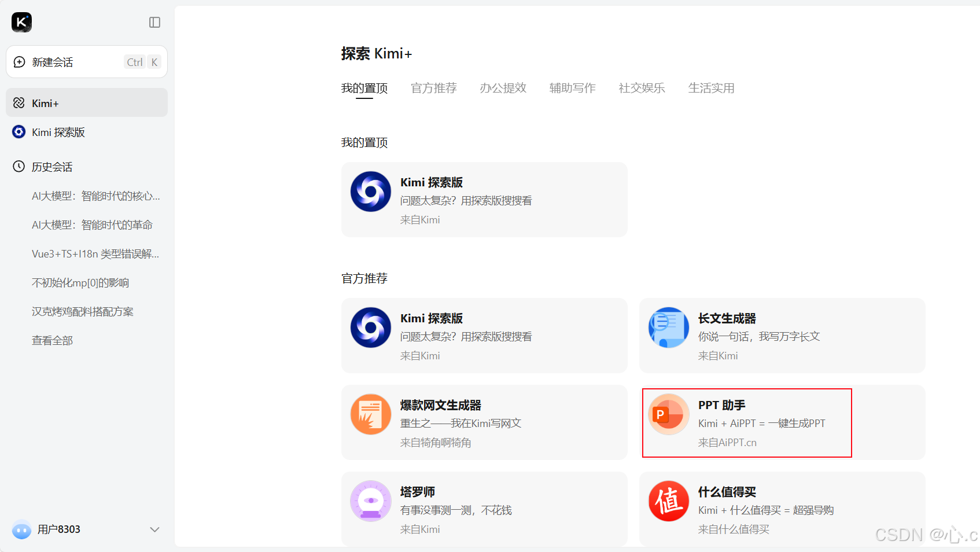Click the 长文生成器 icon
The height and width of the screenshot is (552, 980).
click(x=669, y=327)
